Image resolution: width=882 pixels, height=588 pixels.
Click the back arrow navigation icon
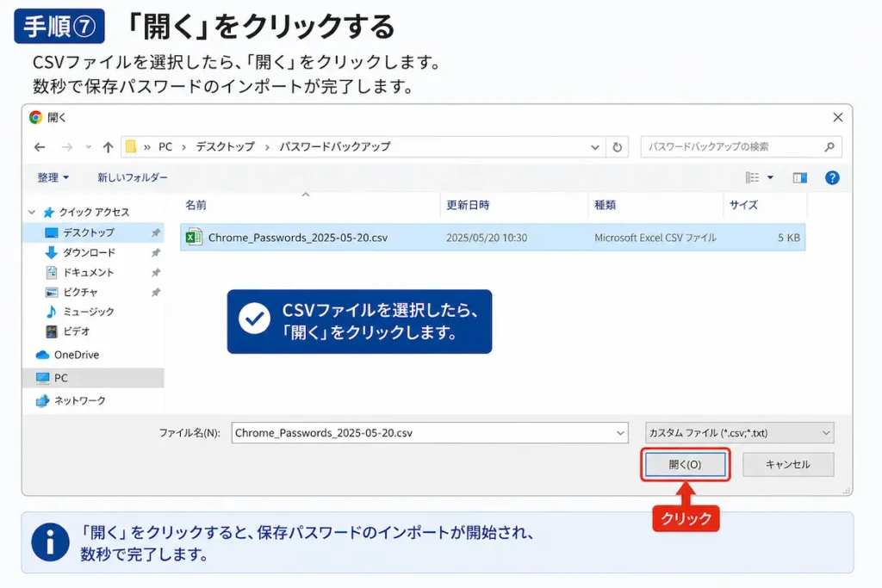point(40,147)
